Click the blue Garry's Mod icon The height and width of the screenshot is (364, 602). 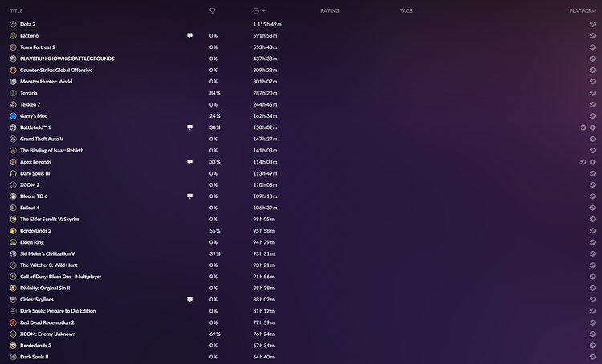pyautogui.click(x=13, y=115)
